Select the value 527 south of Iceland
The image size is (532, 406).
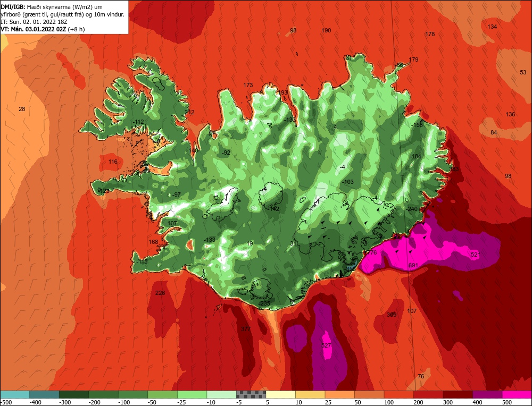326,345
